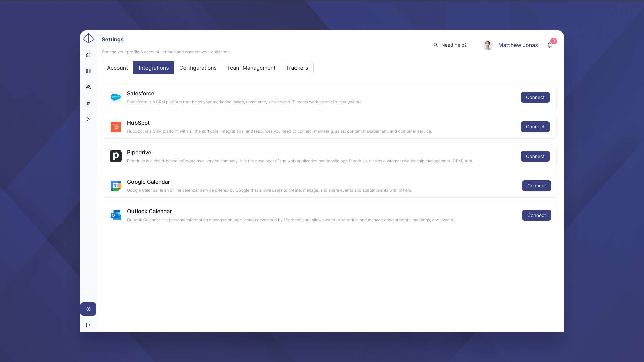Click the Settings page title
This screenshot has width=644, height=362.
pos(113,39)
